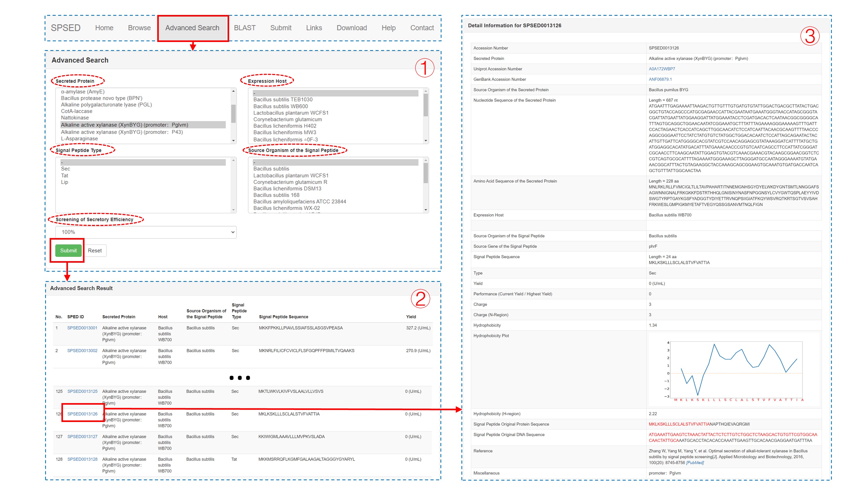Screen dimensions: 868x496
Task: Go to the BLAST page
Action: (245, 28)
